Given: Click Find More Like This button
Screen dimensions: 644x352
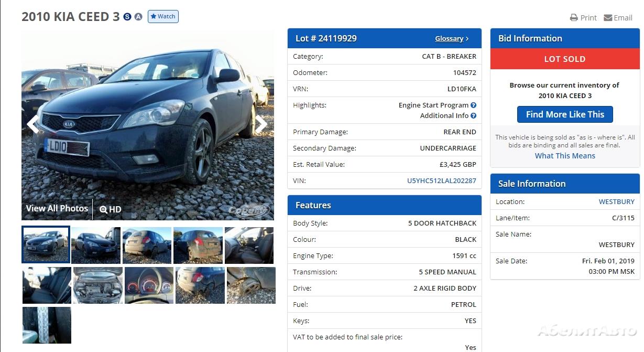Looking at the screenshot, I should 565,114.
